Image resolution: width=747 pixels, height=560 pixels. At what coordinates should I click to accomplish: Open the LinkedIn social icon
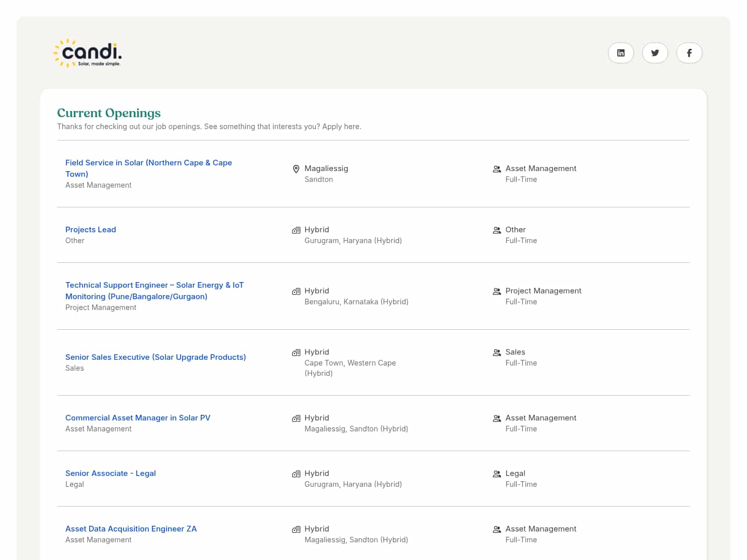tap(620, 53)
